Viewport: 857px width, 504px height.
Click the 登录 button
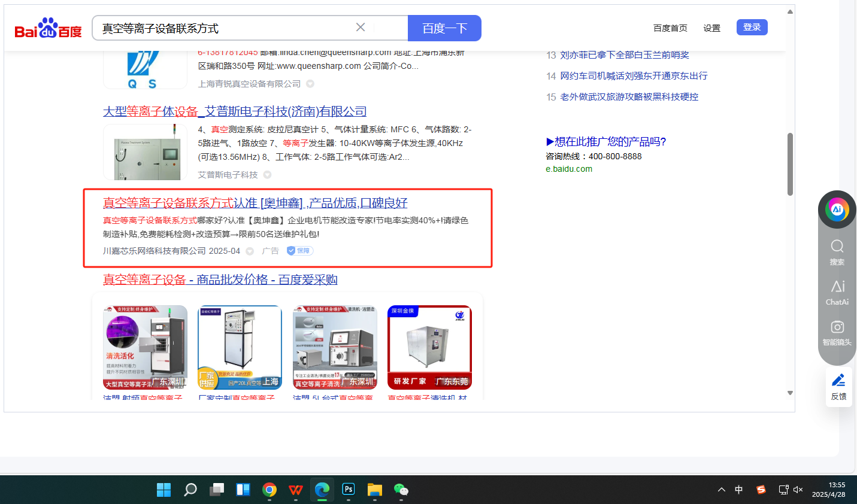pyautogui.click(x=752, y=28)
